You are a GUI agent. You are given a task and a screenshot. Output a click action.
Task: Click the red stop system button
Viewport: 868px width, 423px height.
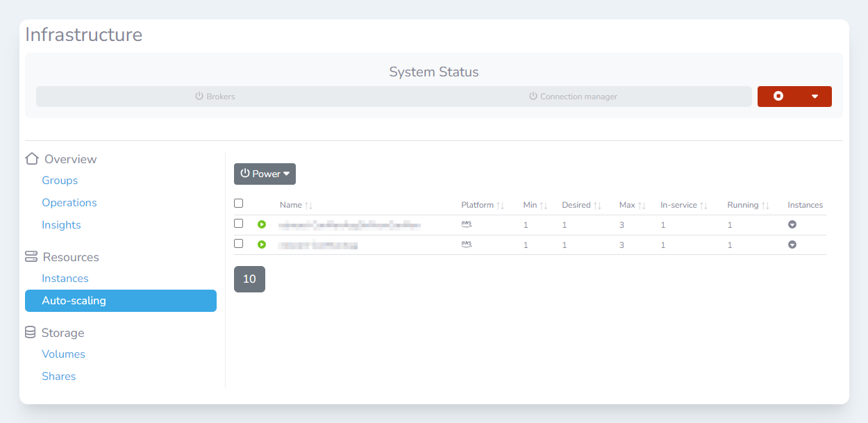click(778, 97)
